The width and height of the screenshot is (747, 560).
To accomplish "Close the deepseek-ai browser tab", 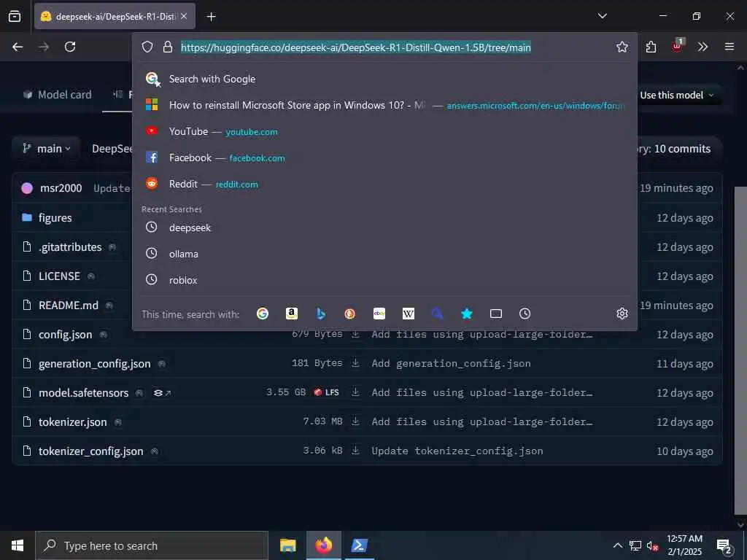I will click(184, 17).
